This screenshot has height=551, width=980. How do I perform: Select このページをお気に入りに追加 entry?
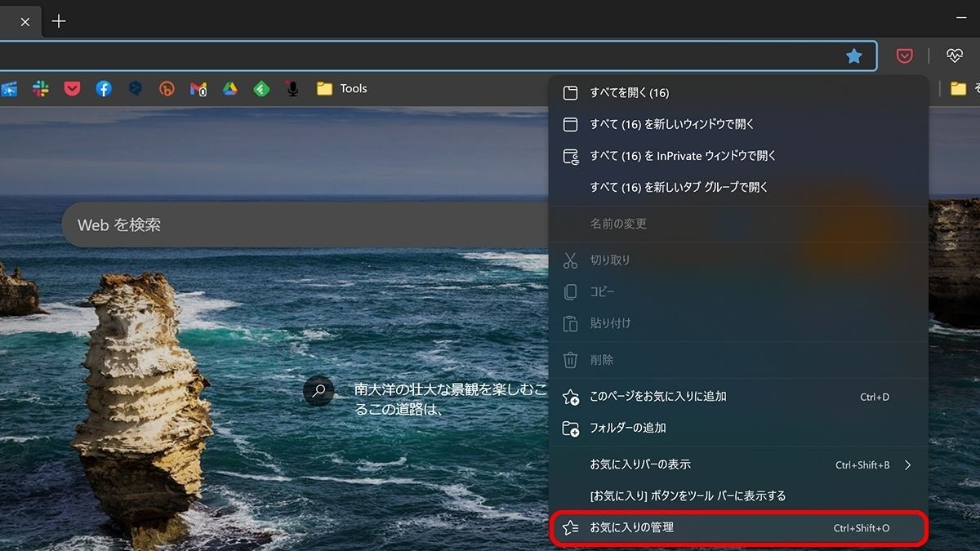point(738,397)
